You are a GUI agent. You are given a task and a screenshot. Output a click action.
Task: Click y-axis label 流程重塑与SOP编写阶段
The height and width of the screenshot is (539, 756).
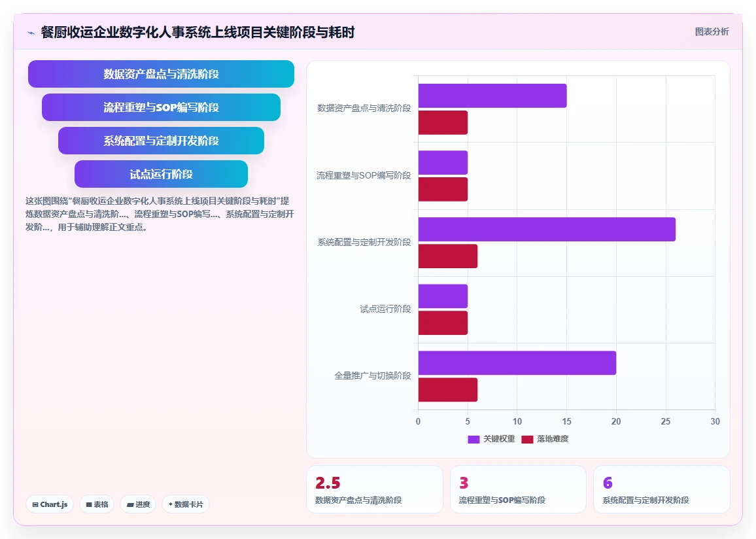click(x=364, y=175)
